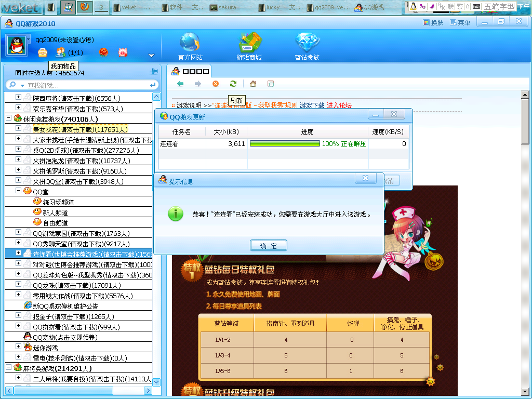Click the 连连看 download progress bar
This screenshot has width=532, height=399.
tap(285, 143)
